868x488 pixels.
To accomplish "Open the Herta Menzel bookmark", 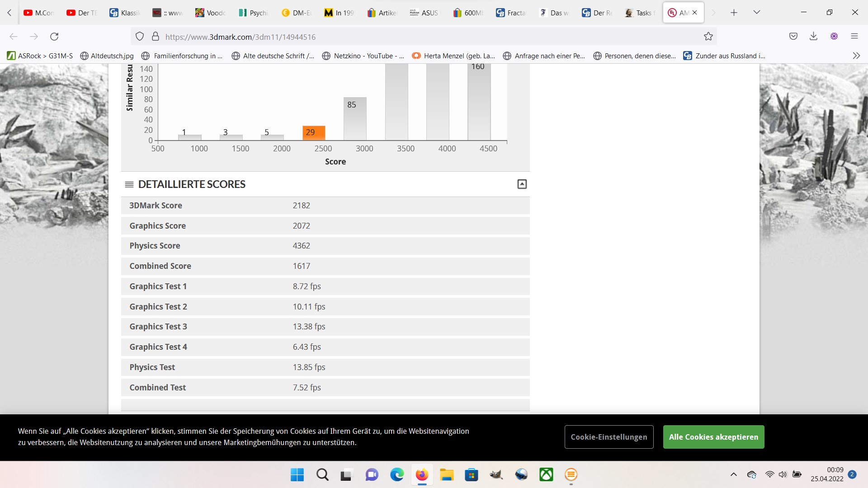I will click(453, 56).
